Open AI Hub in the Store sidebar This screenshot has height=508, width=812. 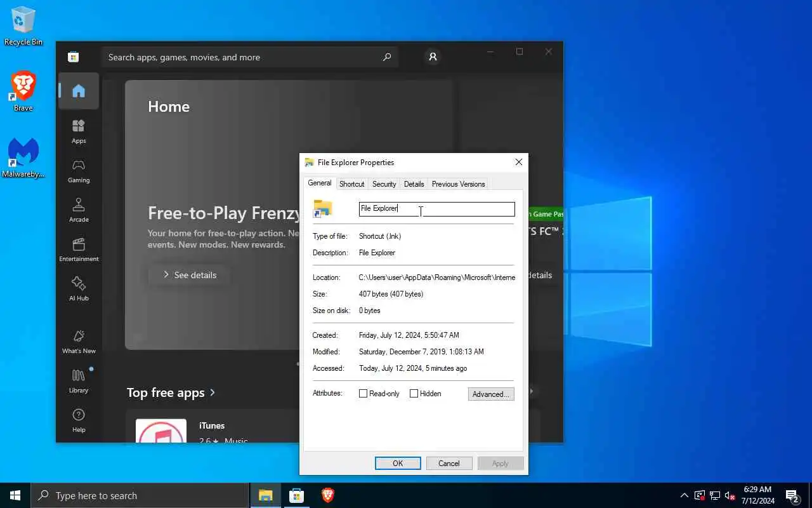pos(79,289)
